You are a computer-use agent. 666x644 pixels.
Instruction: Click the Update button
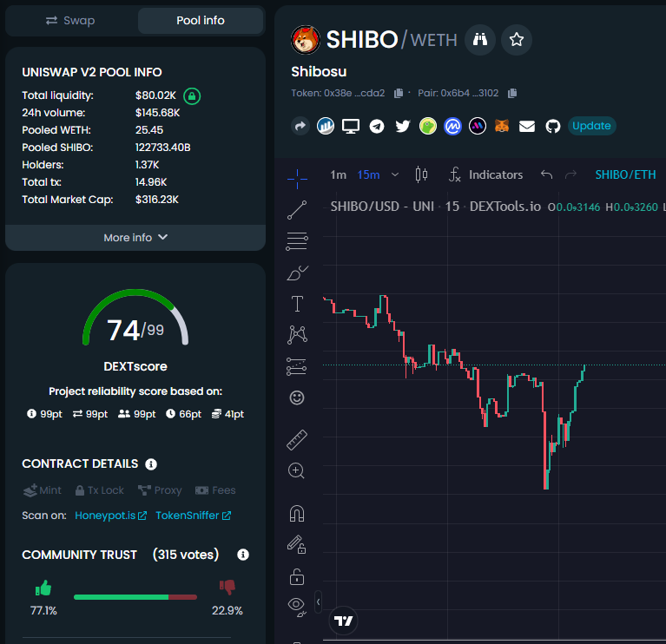591,126
